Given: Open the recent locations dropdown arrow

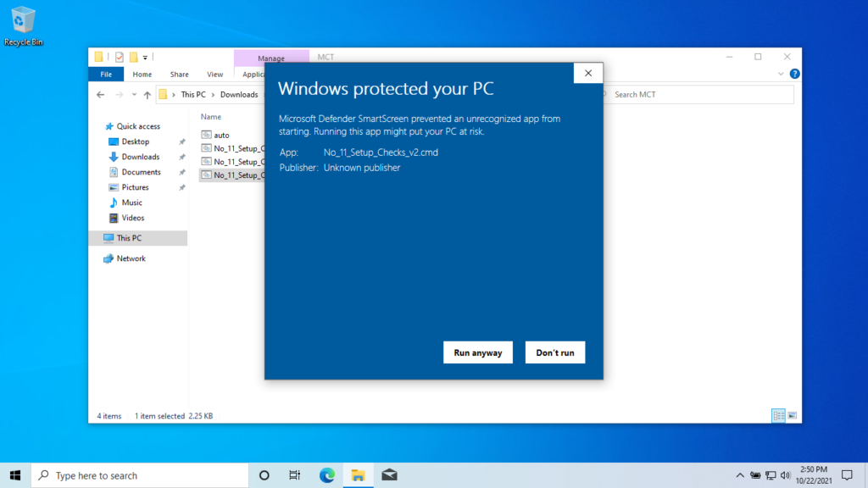Looking at the screenshot, I should 134,94.
